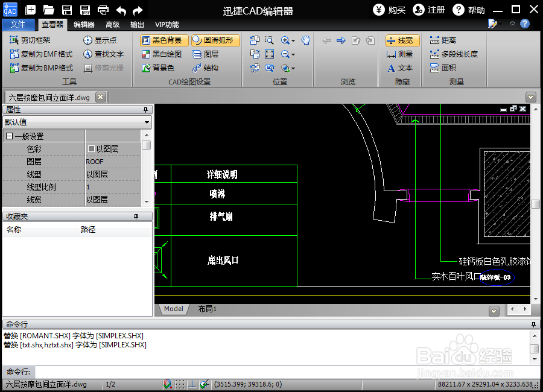Toggle snap icon in status bar
Image resolution: width=543 pixels, height=392 pixels.
167,384
